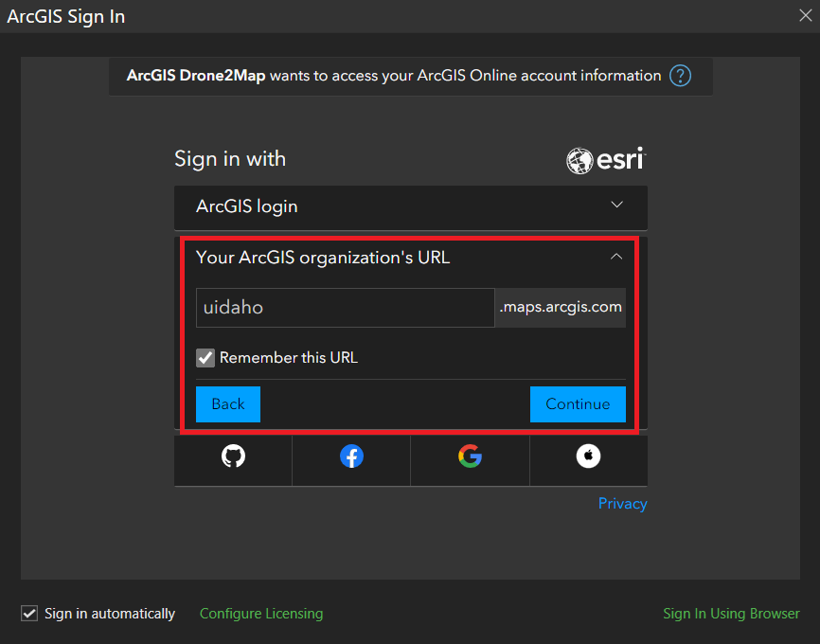
Task: Uncheck Remember this URL checkbox
Action: pos(205,358)
